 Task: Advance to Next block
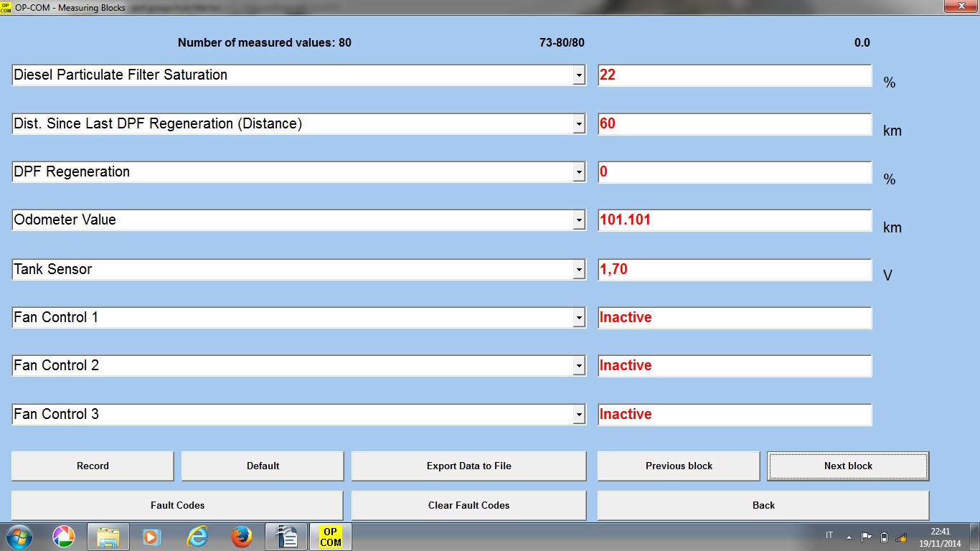[x=848, y=466]
